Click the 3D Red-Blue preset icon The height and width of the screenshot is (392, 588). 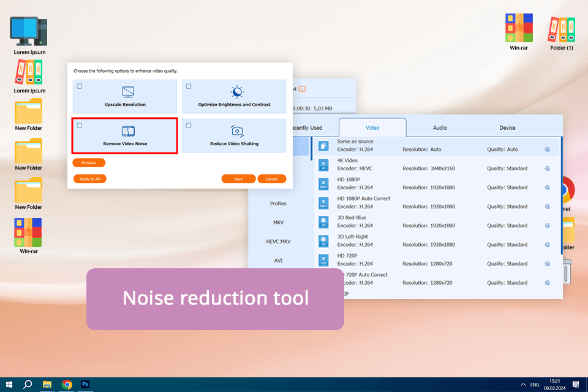[x=323, y=222]
